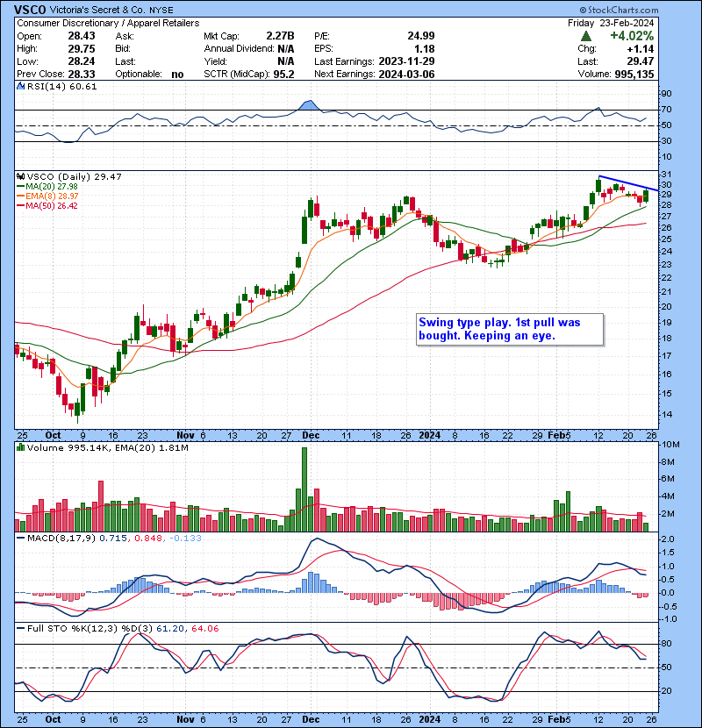The image size is (702, 728).
Task: Click the stochastic %D value 64.06
Action: click(x=204, y=629)
